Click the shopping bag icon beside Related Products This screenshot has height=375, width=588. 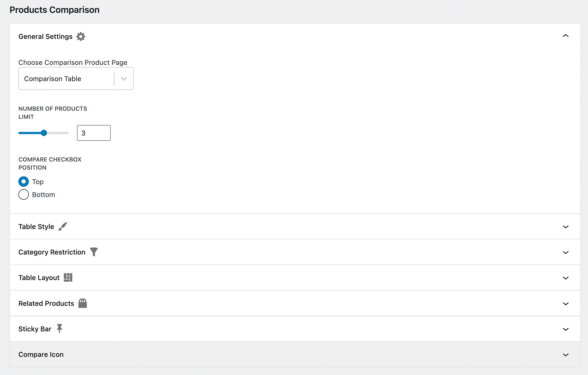click(83, 303)
